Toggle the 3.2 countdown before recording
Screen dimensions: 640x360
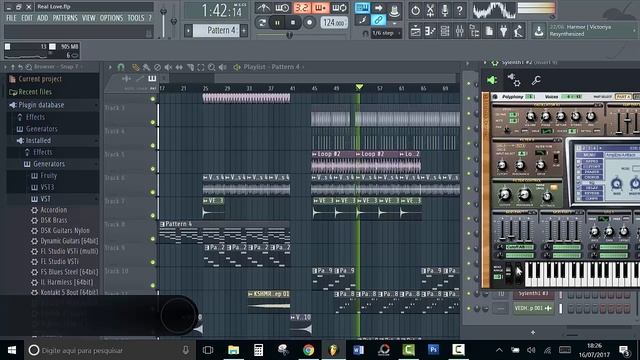point(301,8)
